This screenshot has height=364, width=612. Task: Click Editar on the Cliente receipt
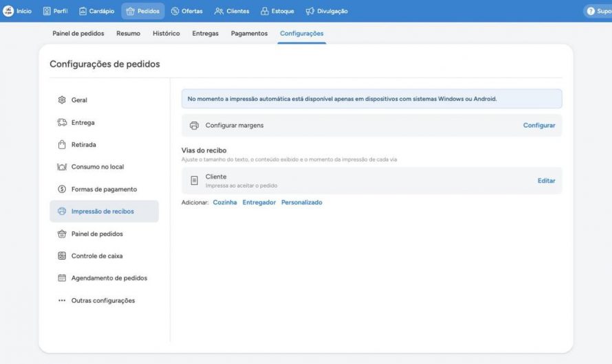[x=546, y=181]
